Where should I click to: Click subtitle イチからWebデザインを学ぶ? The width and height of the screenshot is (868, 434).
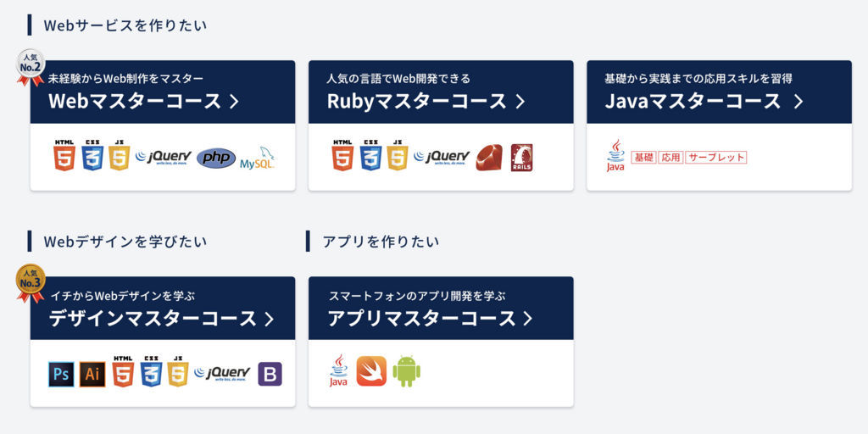[x=123, y=296]
